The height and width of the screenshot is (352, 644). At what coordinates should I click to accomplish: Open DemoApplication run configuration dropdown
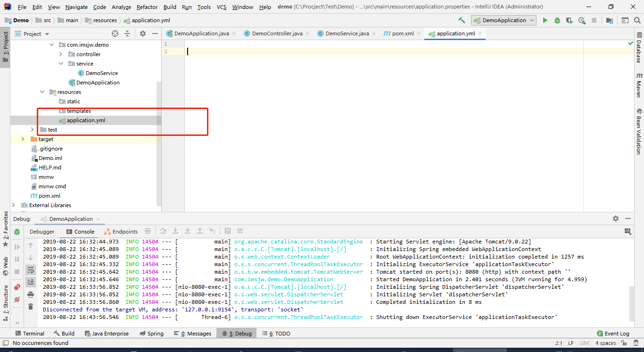[504, 20]
